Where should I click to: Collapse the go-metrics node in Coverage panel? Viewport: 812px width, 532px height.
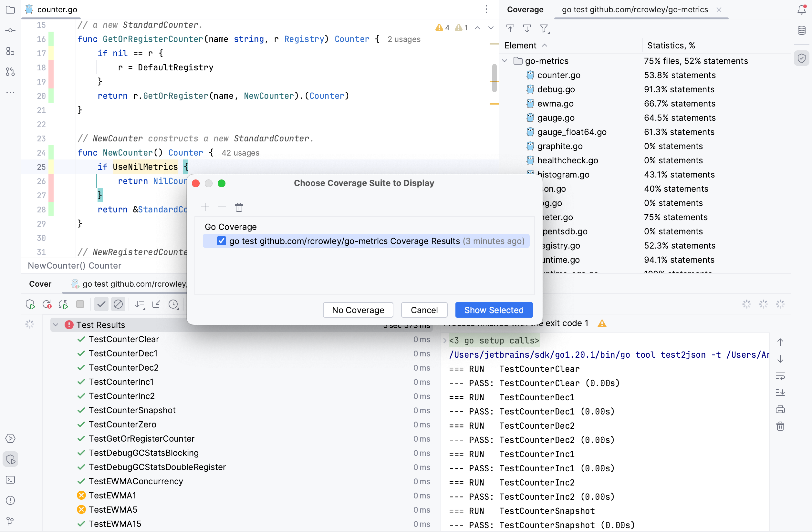[x=505, y=61]
